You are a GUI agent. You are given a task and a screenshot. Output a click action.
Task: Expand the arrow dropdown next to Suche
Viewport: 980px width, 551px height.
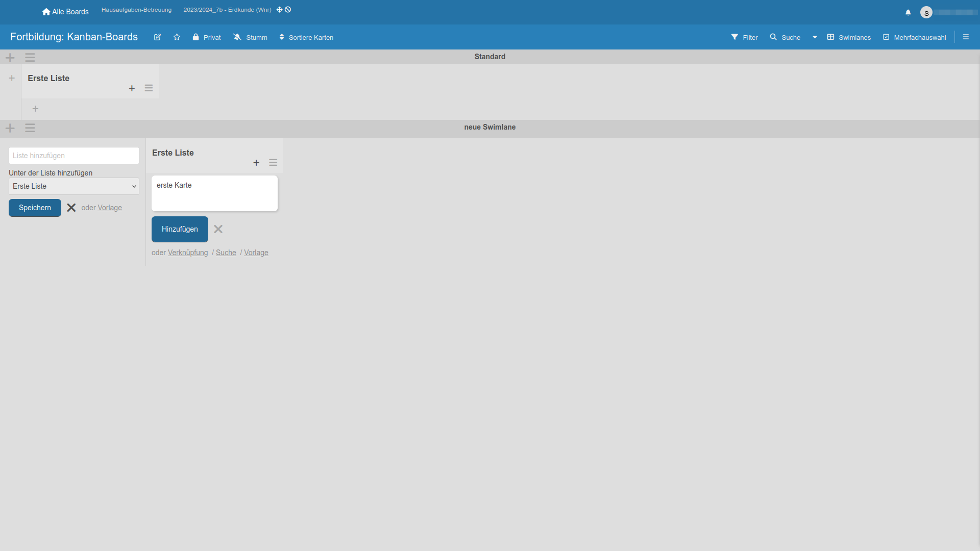[815, 37]
